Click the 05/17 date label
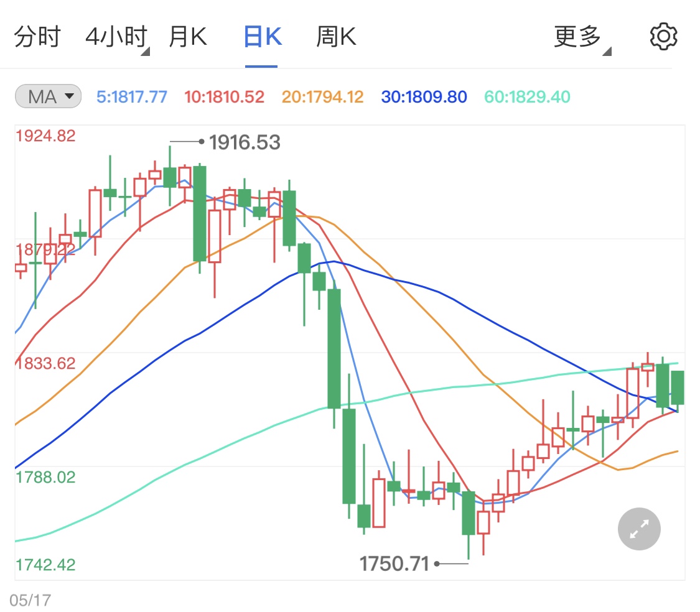This screenshot has width=700, height=612. [30, 600]
